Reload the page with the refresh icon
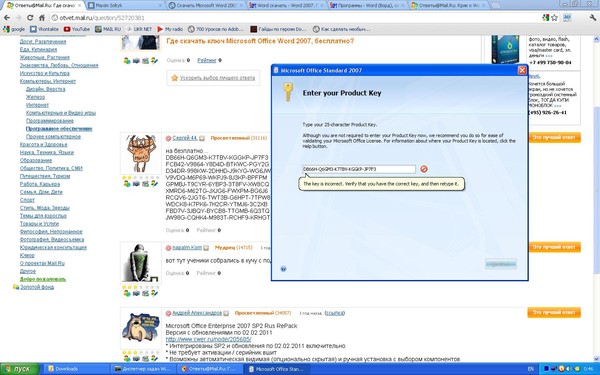The height and width of the screenshot is (375, 600). click(30, 18)
